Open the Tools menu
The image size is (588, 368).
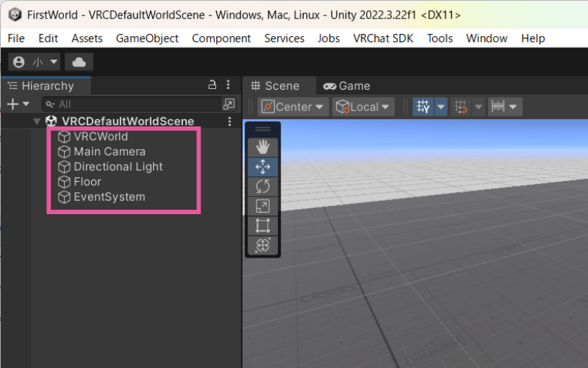coord(440,38)
